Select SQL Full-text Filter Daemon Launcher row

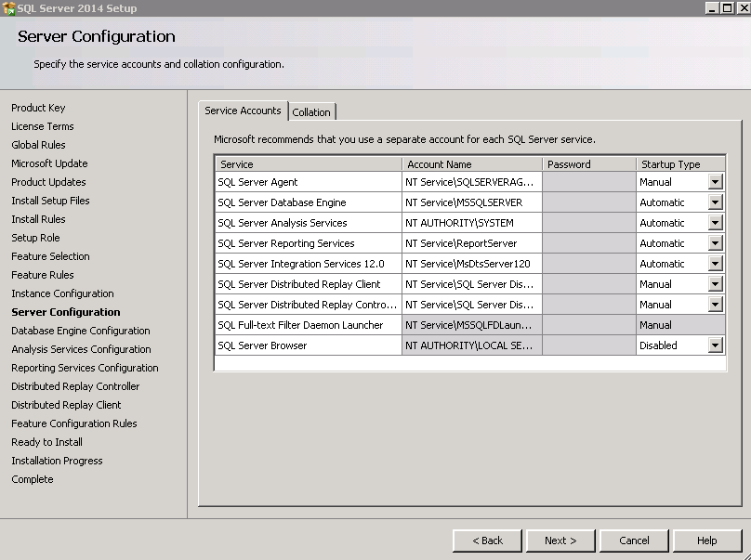[309, 325]
